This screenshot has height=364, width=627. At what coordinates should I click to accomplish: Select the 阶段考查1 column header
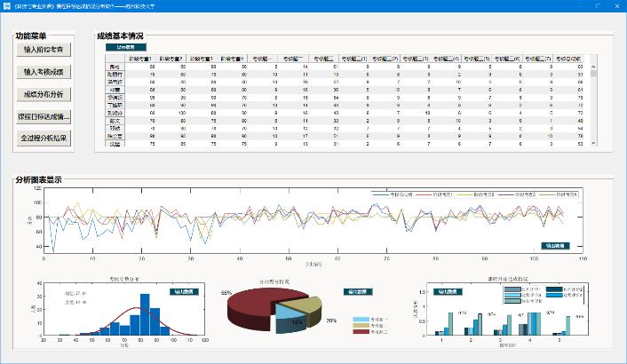(x=141, y=59)
